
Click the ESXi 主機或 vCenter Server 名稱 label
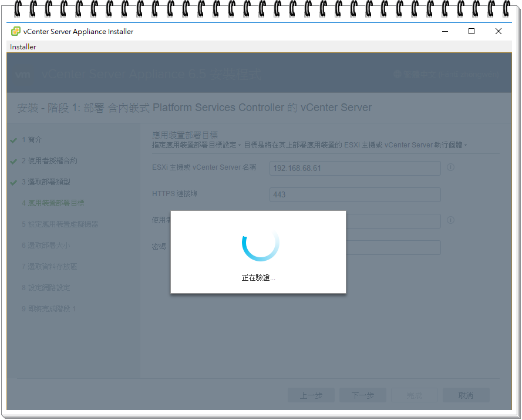coord(204,167)
